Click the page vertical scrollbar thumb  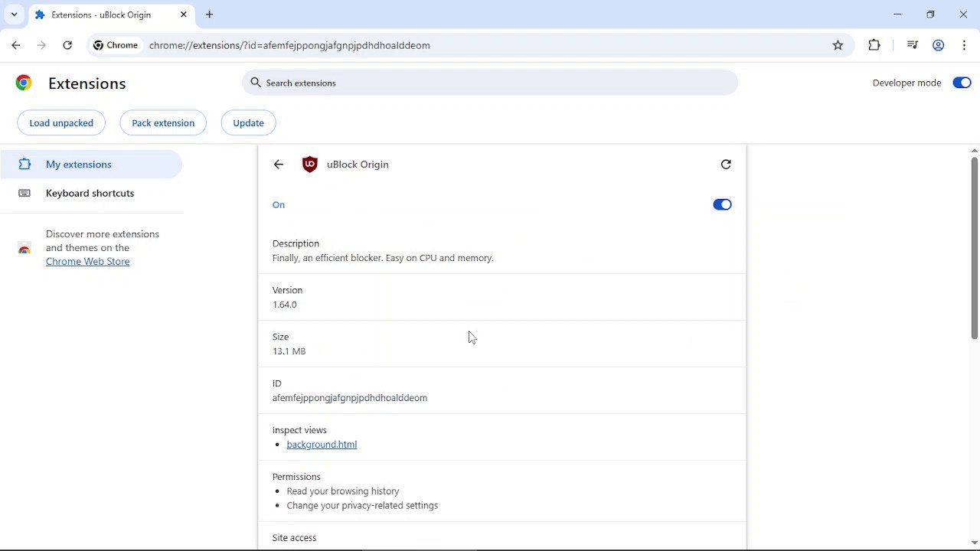(975, 247)
